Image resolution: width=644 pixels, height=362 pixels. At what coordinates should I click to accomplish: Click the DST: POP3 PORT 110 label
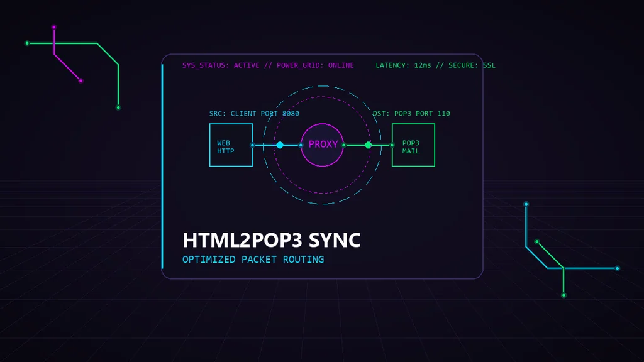(411, 113)
